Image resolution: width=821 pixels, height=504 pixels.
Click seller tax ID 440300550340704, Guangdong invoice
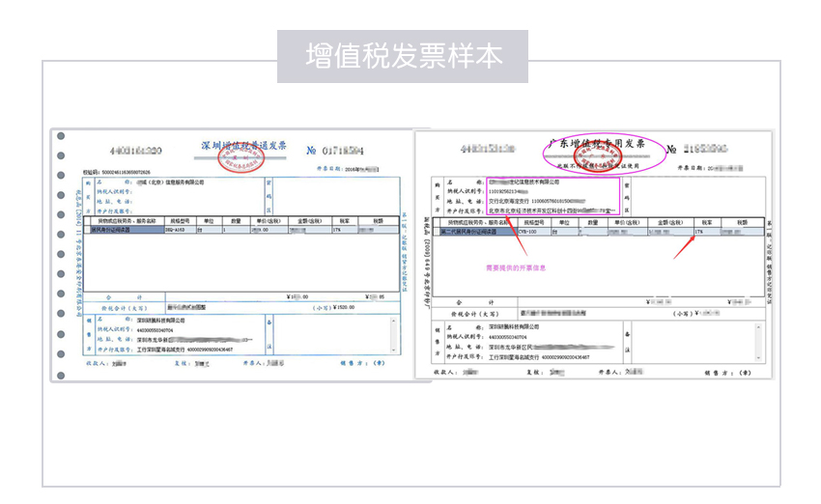[x=508, y=337]
